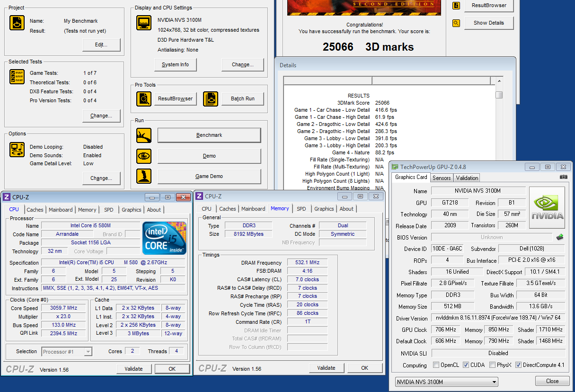Click the CPU-Z Name field Intel Core i5 580M
The width and height of the screenshot is (575, 392).
(91, 225)
